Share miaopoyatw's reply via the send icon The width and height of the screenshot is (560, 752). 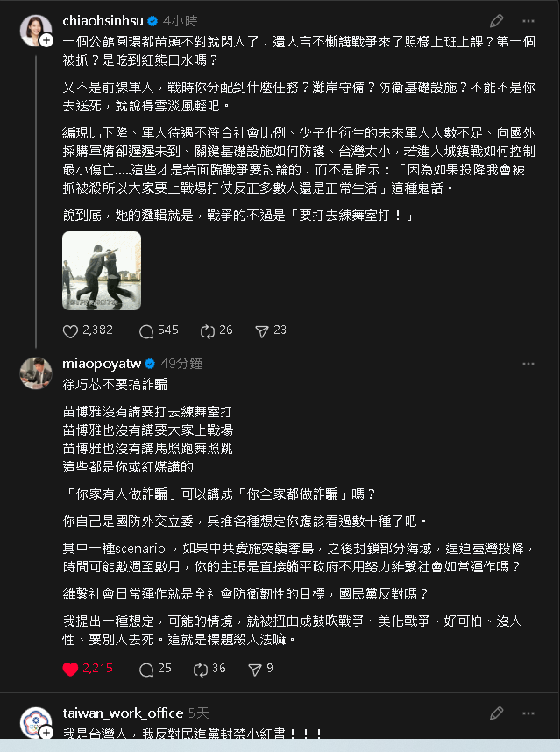[255, 669]
